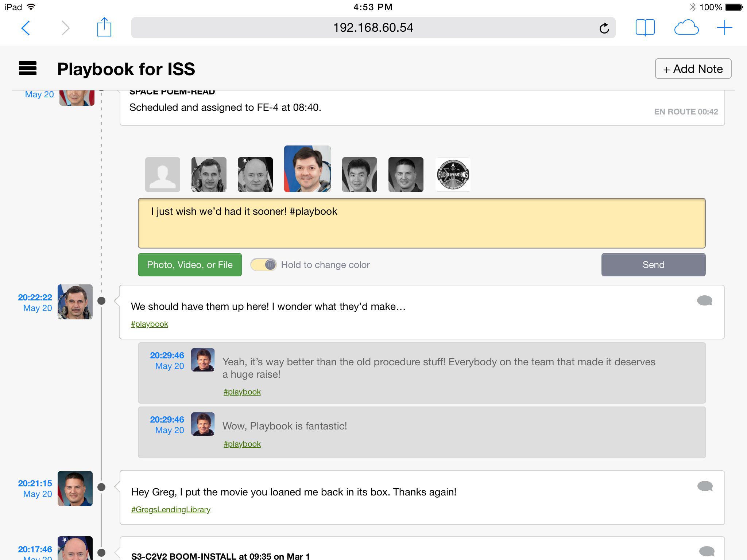Click #playbook tag under We should have them
The width and height of the screenshot is (747, 560).
click(150, 324)
